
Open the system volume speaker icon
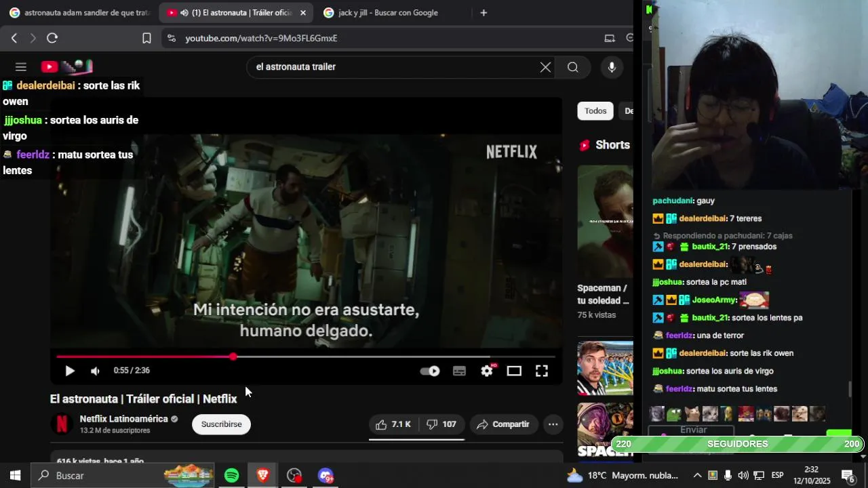[x=743, y=476]
